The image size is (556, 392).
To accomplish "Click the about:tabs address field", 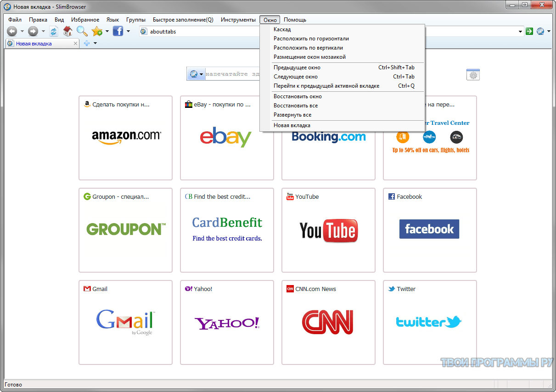I will pyautogui.click(x=331, y=32).
